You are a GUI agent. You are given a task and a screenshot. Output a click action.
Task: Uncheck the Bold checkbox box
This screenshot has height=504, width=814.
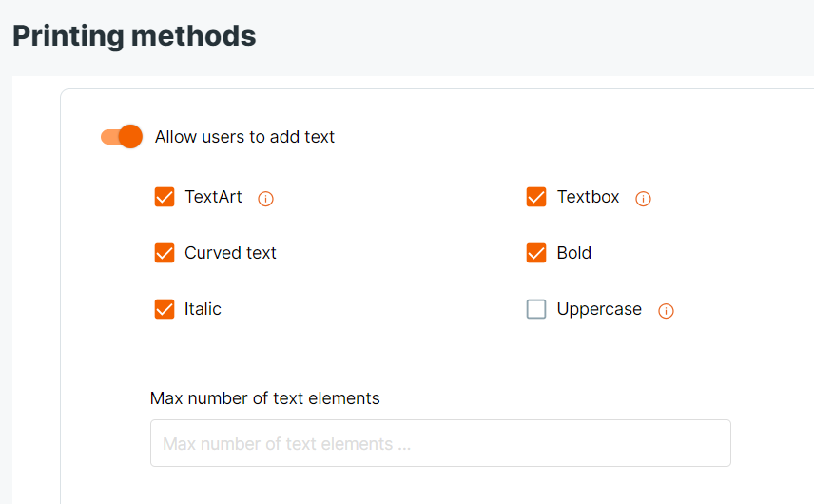(536, 253)
